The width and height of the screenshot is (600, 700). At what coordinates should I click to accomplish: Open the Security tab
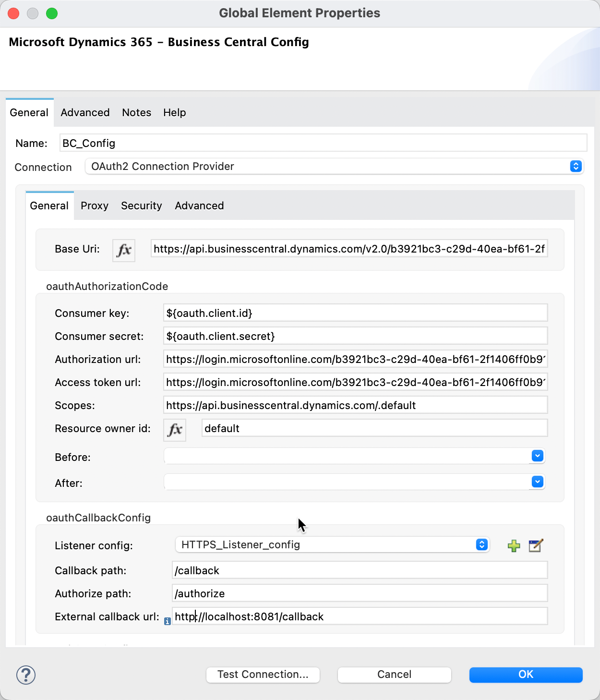point(142,206)
